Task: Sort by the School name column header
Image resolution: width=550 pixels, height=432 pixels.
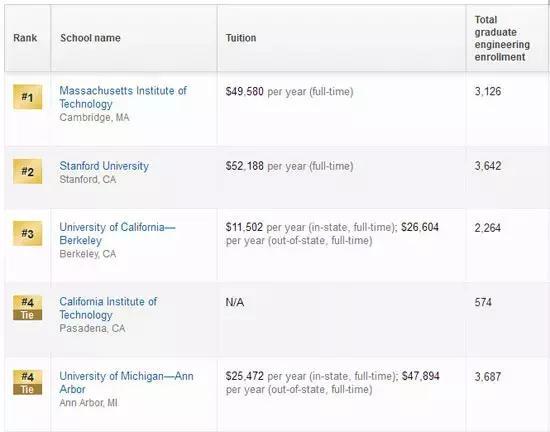Action: click(90, 38)
